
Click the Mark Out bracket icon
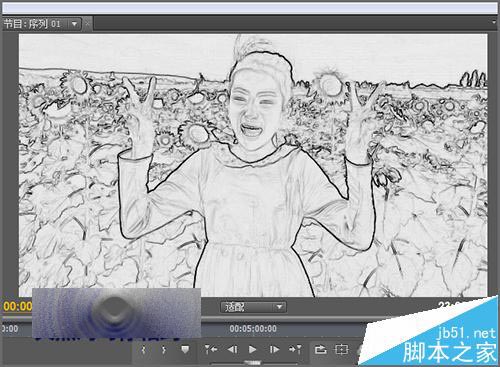pyautogui.click(x=164, y=350)
